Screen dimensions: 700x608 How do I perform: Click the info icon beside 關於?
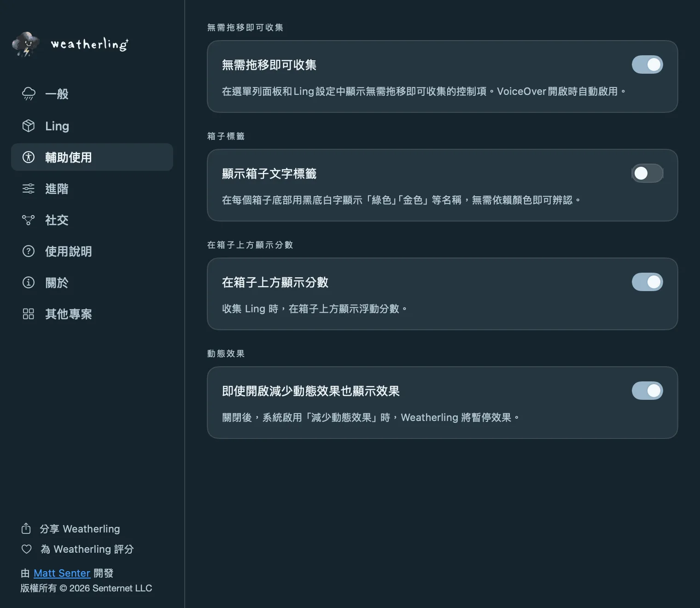tap(29, 282)
